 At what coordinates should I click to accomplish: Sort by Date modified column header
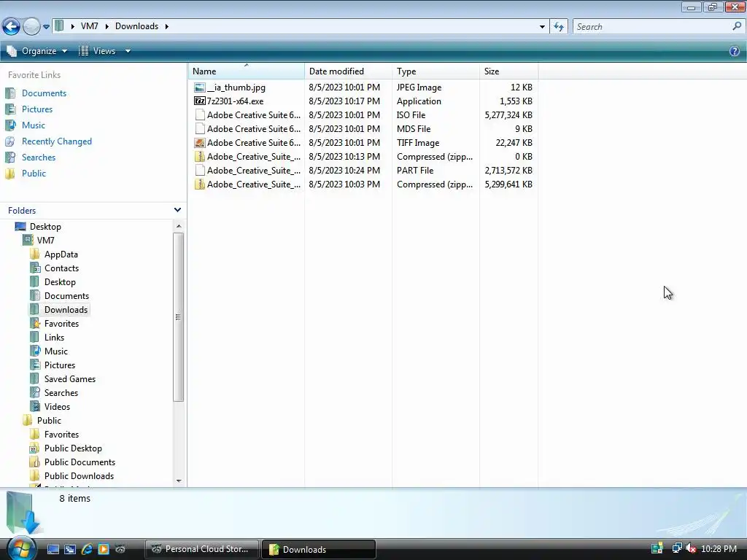pos(348,71)
